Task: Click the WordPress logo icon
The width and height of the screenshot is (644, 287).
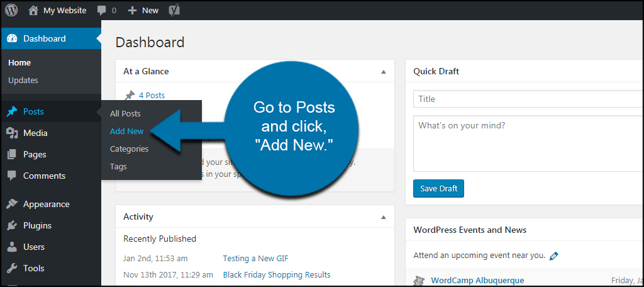Action: click(x=11, y=10)
